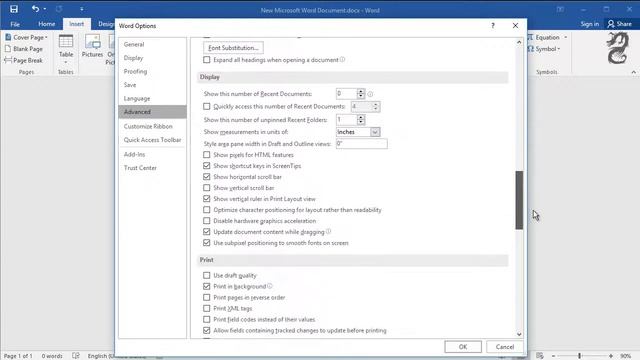Click the ribbon display options icon

(x=560, y=9)
